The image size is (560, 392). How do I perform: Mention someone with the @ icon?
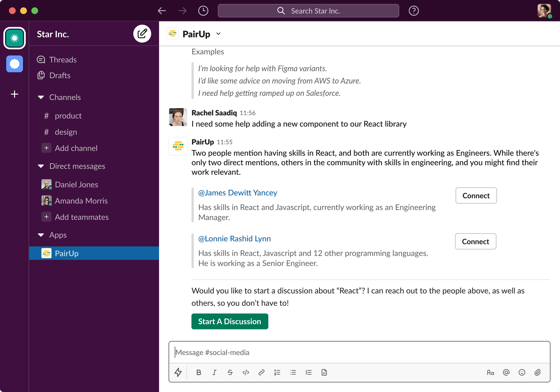(x=506, y=372)
